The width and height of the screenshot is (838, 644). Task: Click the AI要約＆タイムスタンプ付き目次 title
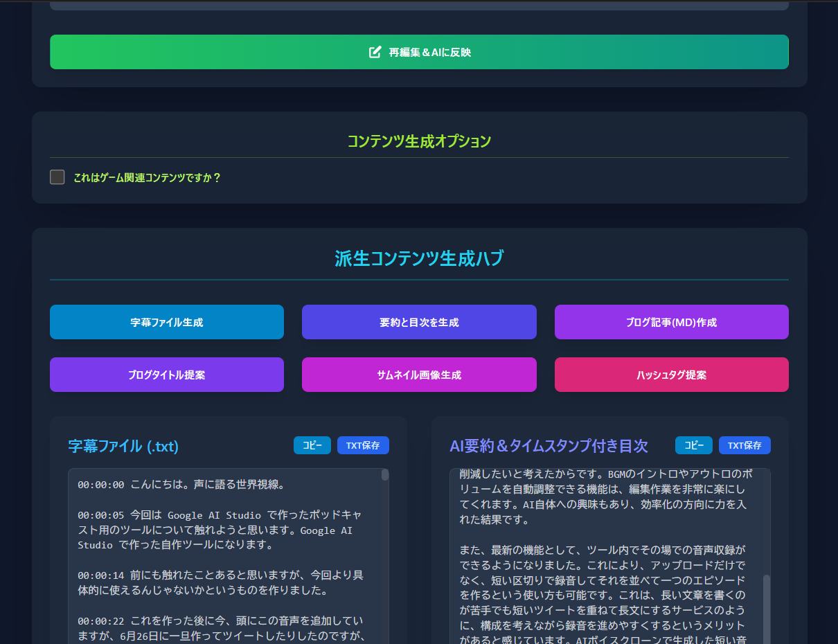549,446
